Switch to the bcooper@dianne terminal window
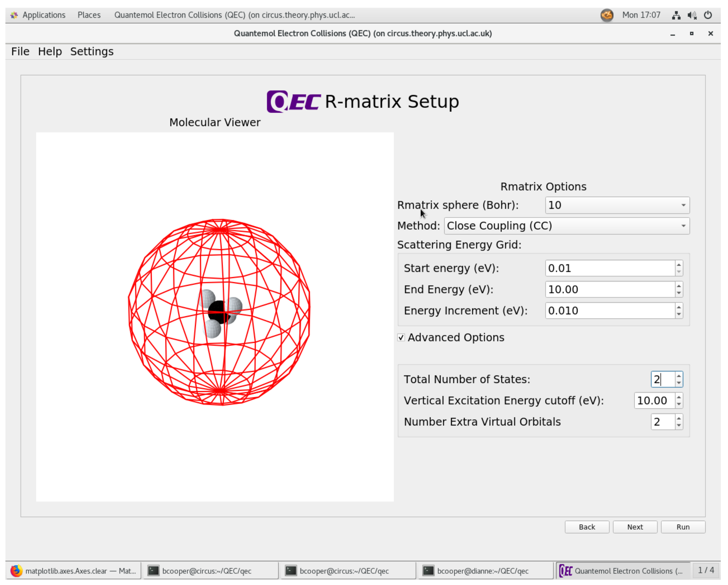 coord(483,570)
